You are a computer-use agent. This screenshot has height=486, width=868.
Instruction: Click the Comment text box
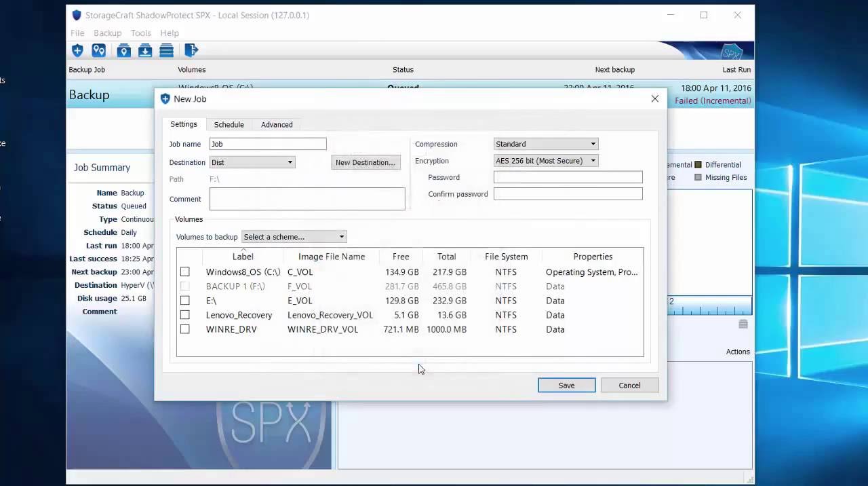(x=307, y=199)
